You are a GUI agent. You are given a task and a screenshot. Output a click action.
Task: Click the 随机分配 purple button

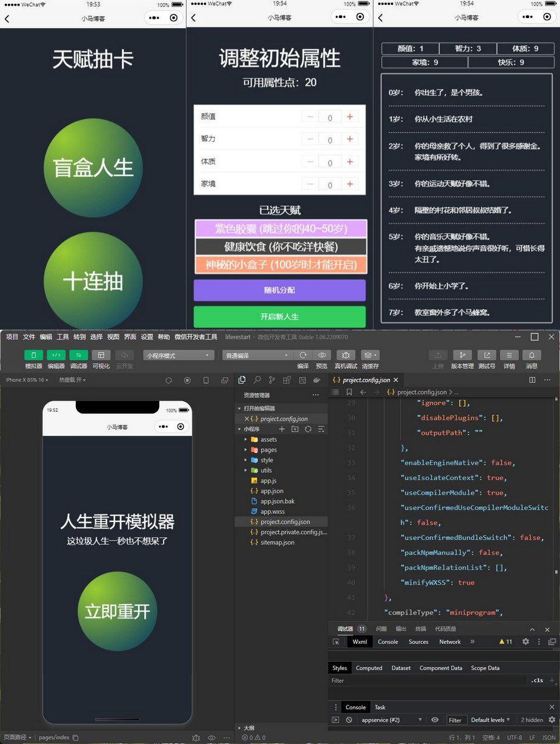click(x=279, y=290)
